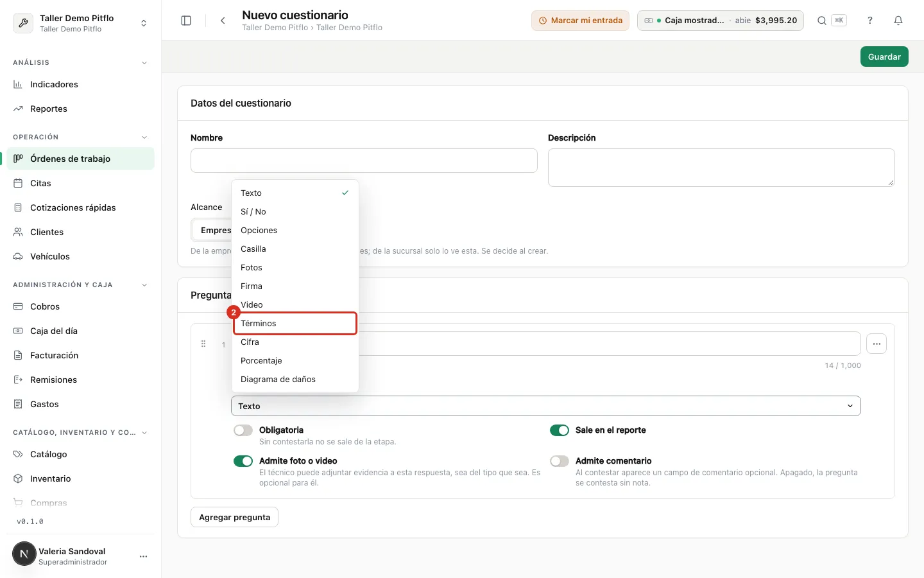Open question 1 more options button
This screenshot has height=578, width=924.
pyautogui.click(x=877, y=344)
